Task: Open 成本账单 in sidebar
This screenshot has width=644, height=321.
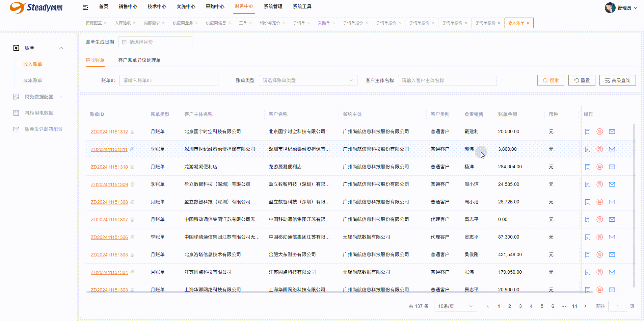Action: point(33,80)
